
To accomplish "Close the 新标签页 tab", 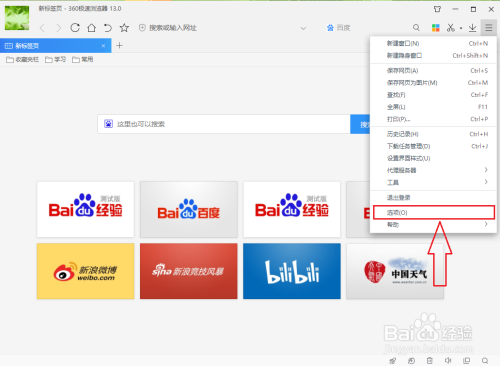I will 104,46.
